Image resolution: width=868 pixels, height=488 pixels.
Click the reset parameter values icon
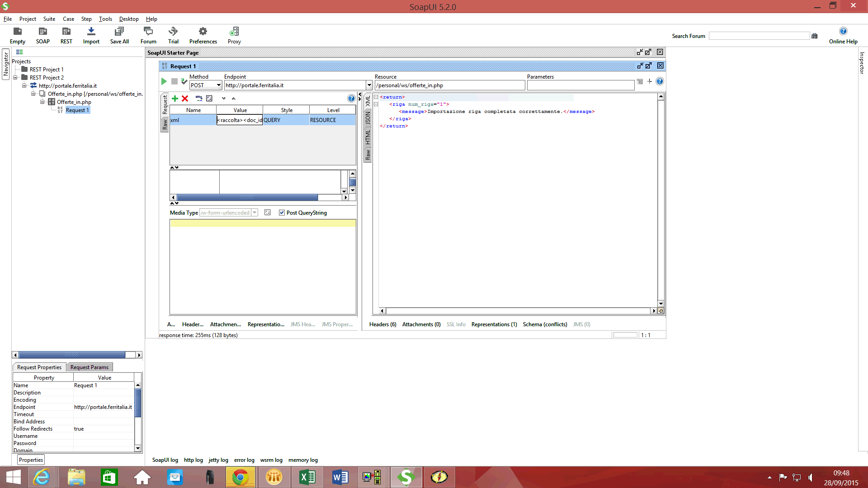209,99
